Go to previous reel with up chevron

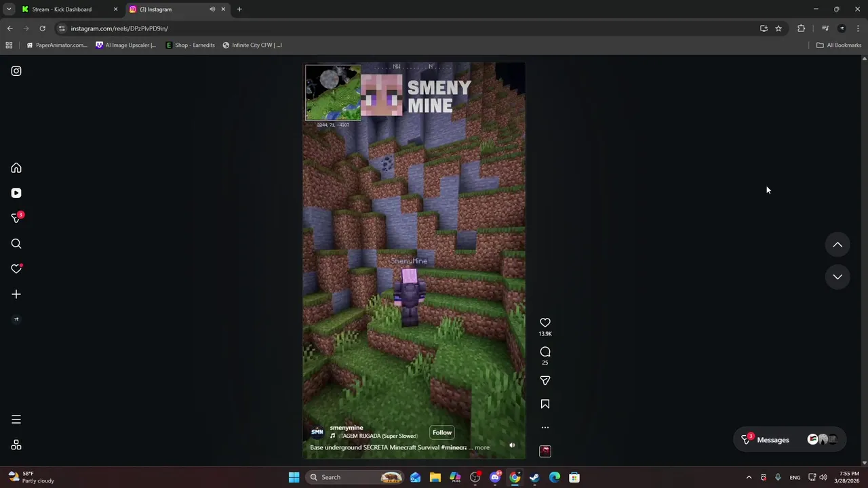tap(837, 245)
